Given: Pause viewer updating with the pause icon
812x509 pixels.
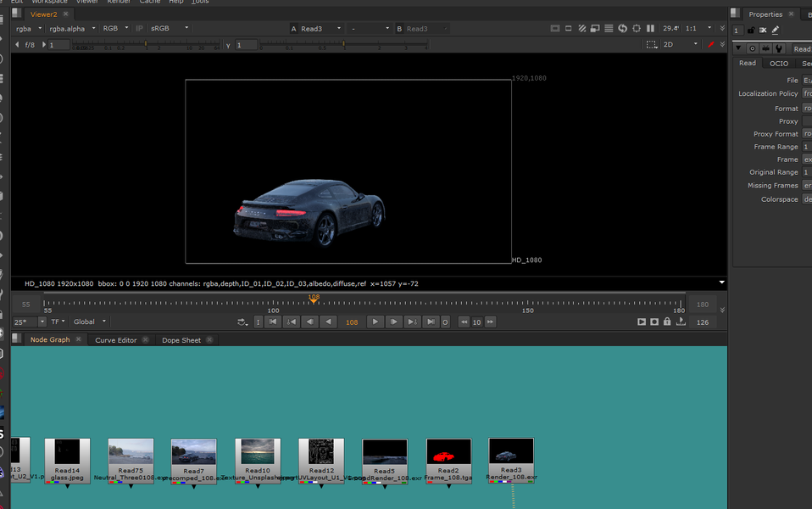Looking at the screenshot, I should pos(650,28).
